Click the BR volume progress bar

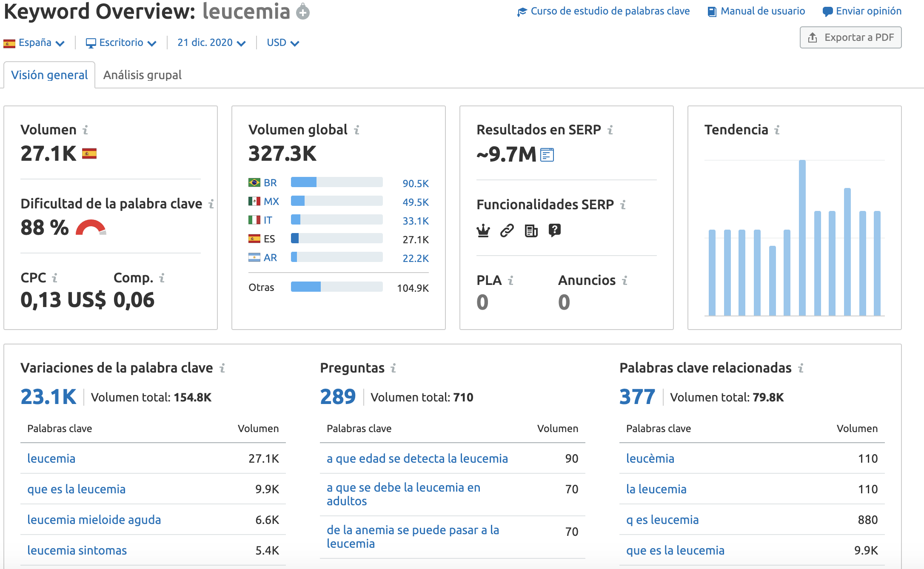[x=337, y=182]
